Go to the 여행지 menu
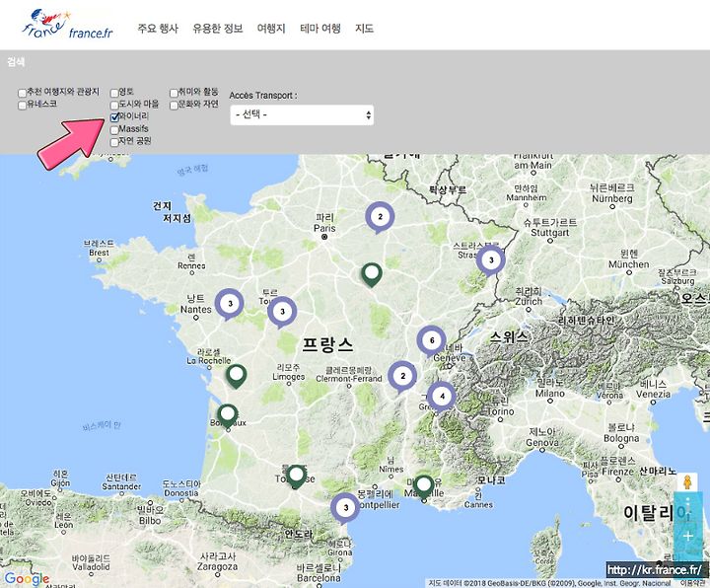 [271, 29]
